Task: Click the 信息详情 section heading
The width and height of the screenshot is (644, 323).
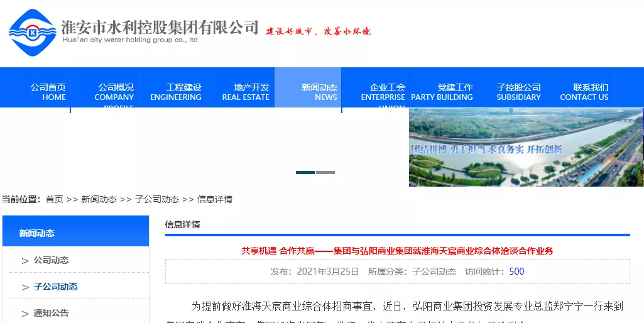Action: click(x=182, y=224)
